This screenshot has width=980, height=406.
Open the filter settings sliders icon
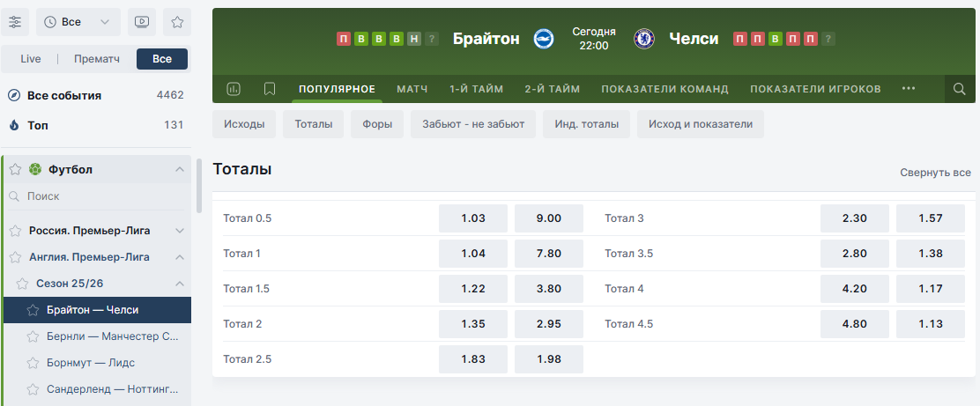pyautogui.click(x=15, y=22)
